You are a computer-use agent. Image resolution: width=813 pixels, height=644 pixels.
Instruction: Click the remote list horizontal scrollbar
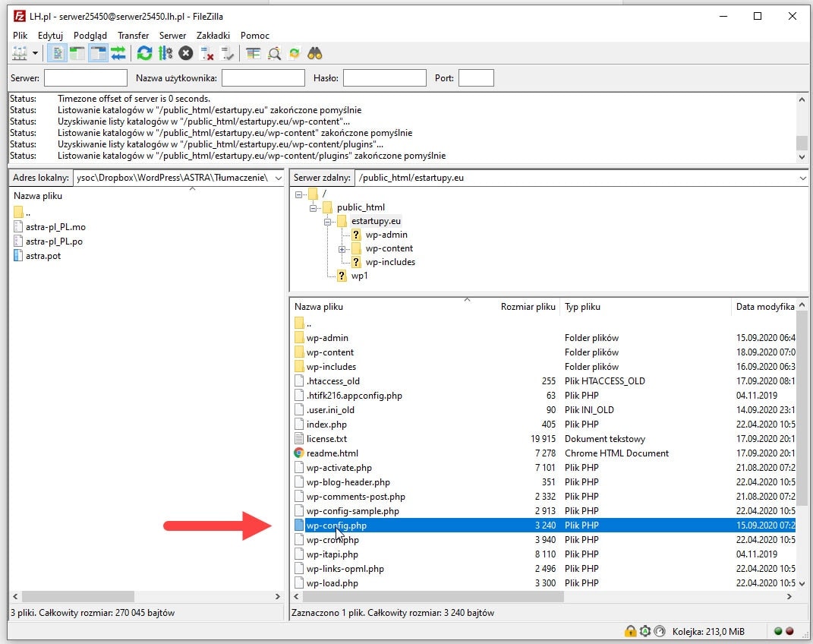click(433, 597)
